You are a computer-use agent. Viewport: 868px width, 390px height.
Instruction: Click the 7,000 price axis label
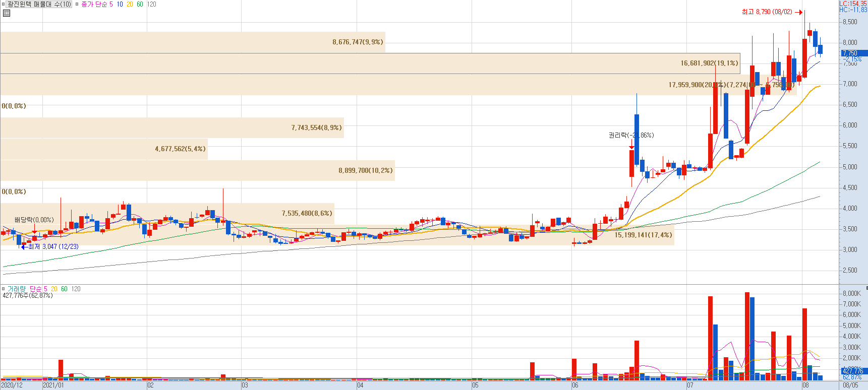(x=850, y=84)
